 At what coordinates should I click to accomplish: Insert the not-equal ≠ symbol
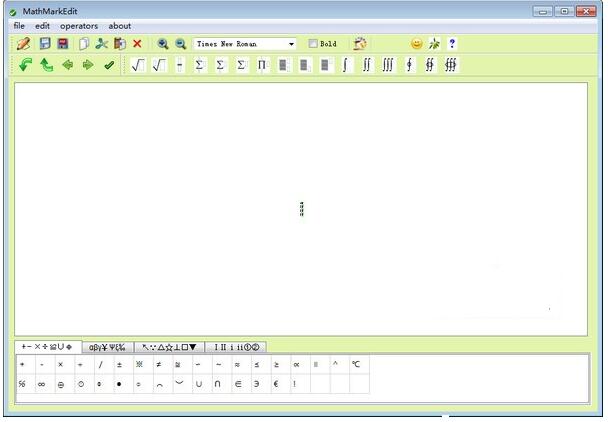click(x=158, y=365)
